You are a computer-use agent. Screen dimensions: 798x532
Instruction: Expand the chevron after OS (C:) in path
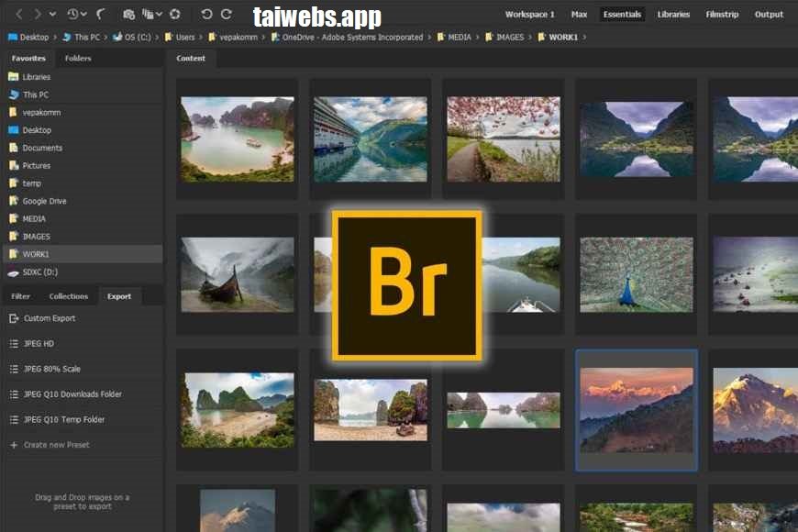157,38
